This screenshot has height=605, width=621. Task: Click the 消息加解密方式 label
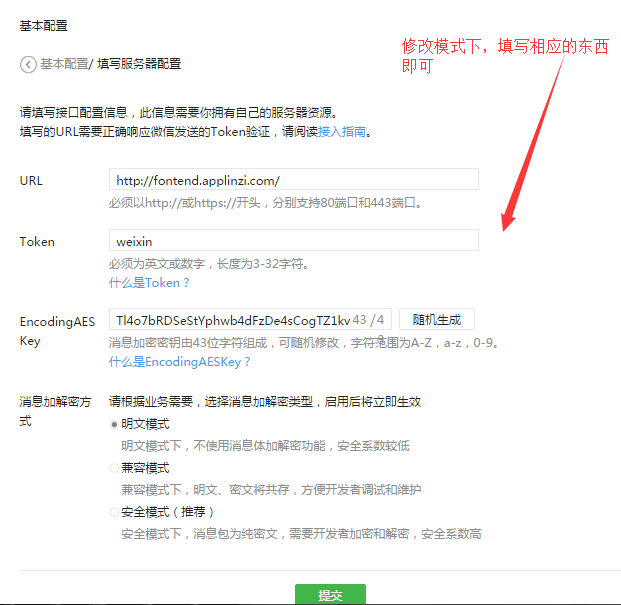pos(55,411)
